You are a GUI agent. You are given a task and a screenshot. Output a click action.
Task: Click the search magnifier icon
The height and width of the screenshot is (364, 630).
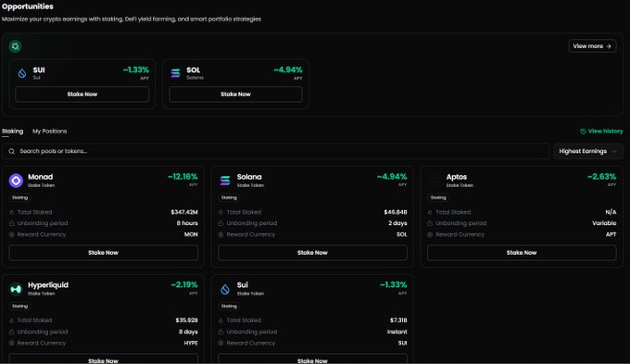(12, 151)
